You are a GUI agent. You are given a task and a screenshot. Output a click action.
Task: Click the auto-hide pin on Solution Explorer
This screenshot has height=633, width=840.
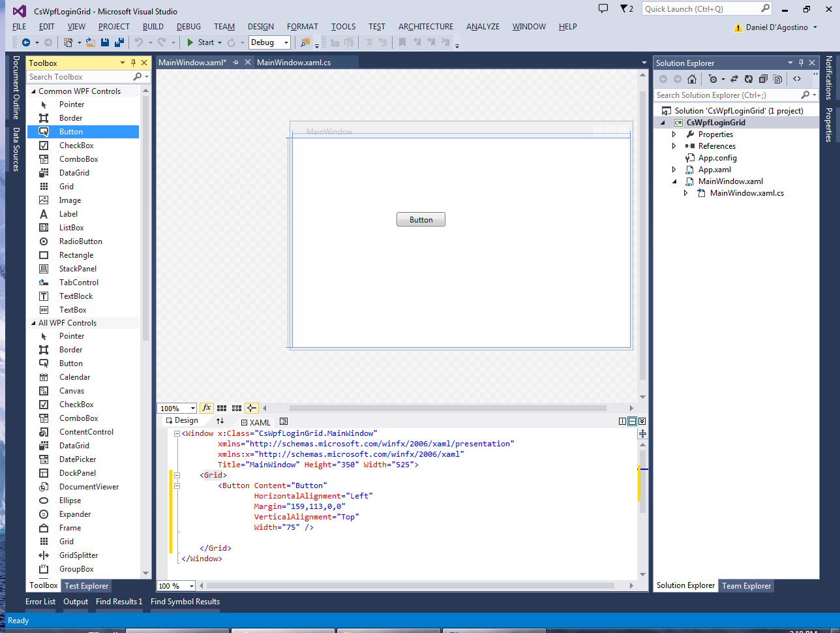[x=801, y=63]
